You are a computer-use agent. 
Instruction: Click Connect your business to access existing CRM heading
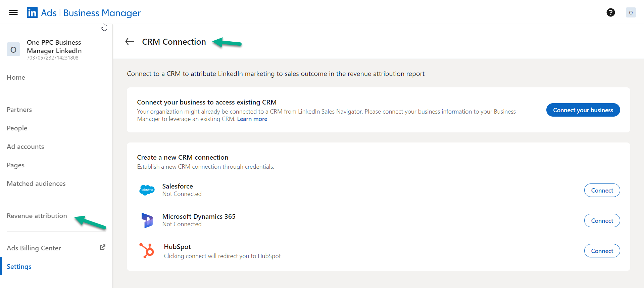pos(207,102)
